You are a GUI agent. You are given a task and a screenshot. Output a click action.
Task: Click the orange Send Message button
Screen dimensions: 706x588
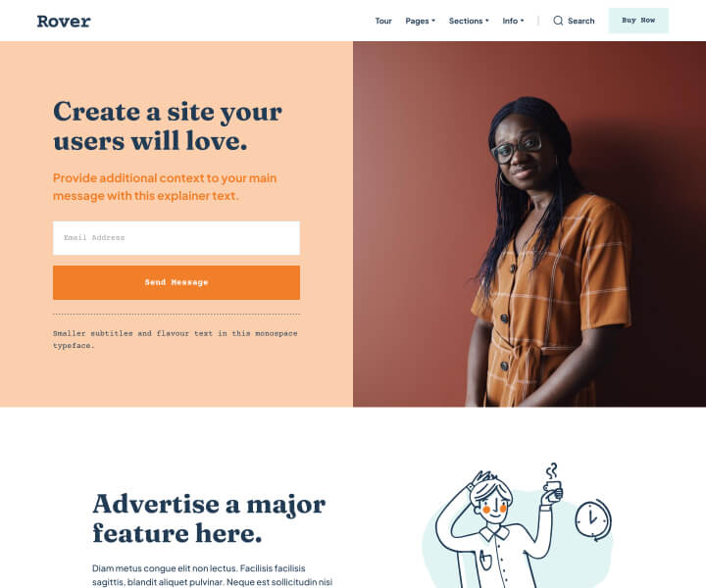click(176, 282)
